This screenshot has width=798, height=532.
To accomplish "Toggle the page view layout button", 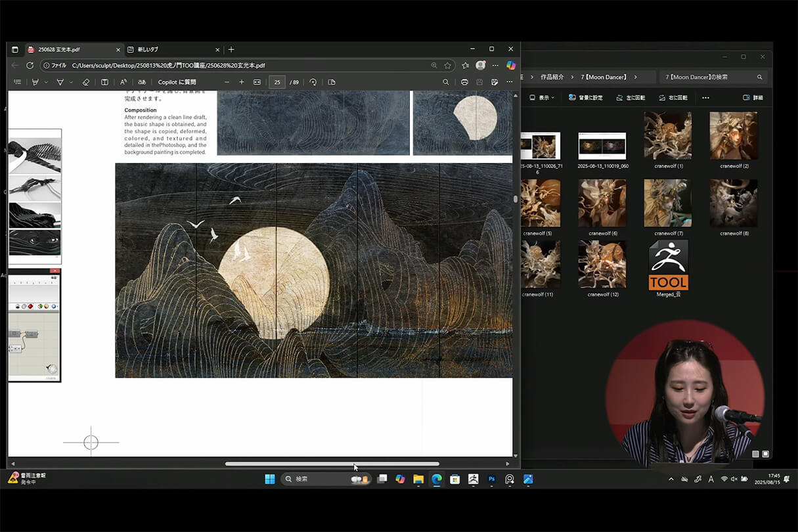I will click(x=332, y=82).
